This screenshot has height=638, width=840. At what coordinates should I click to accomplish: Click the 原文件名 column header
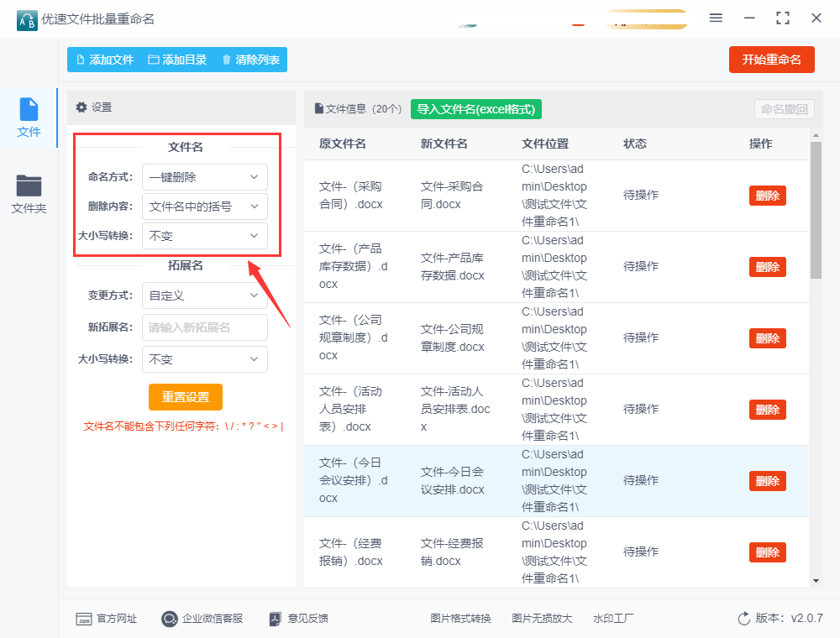[343, 144]
